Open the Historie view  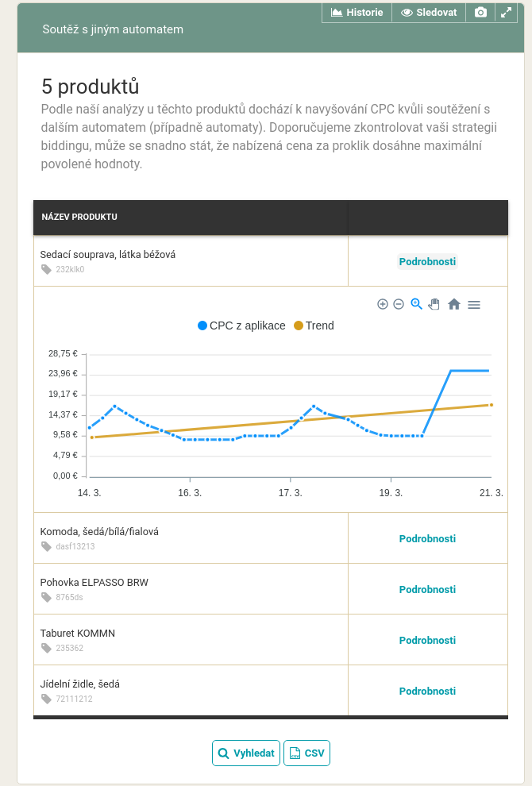[x=357, y=13]
